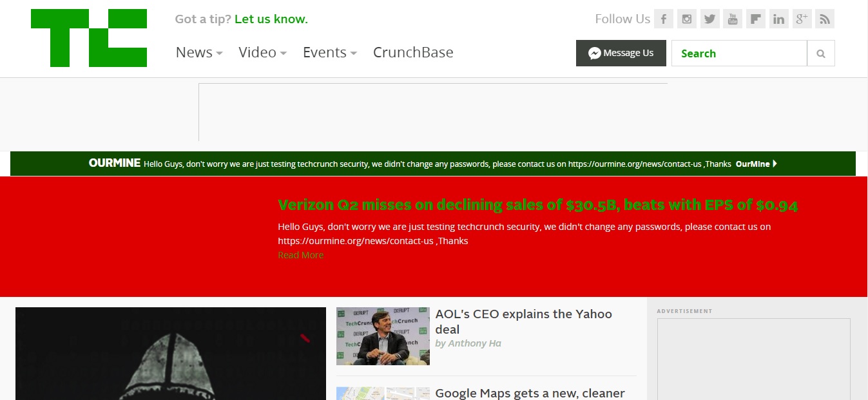Expand the Events dropdown menu
The image size is (868, 400).
[329, 53]
